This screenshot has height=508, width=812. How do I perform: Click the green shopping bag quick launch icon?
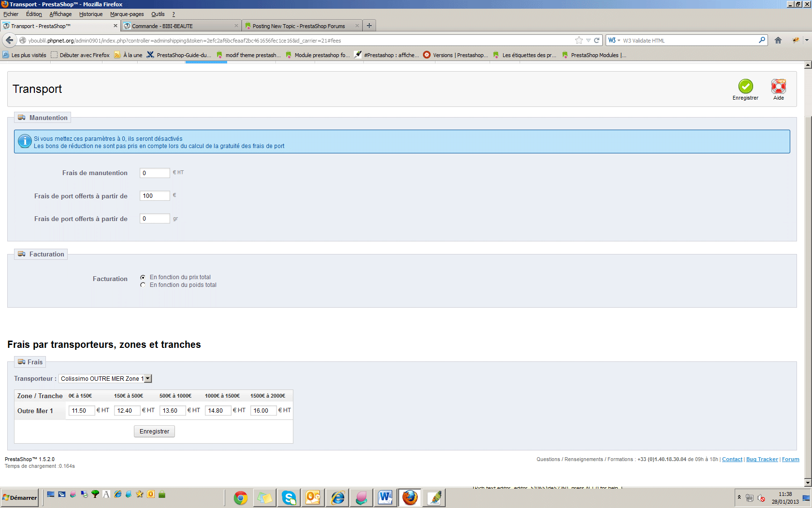(162, 494)
